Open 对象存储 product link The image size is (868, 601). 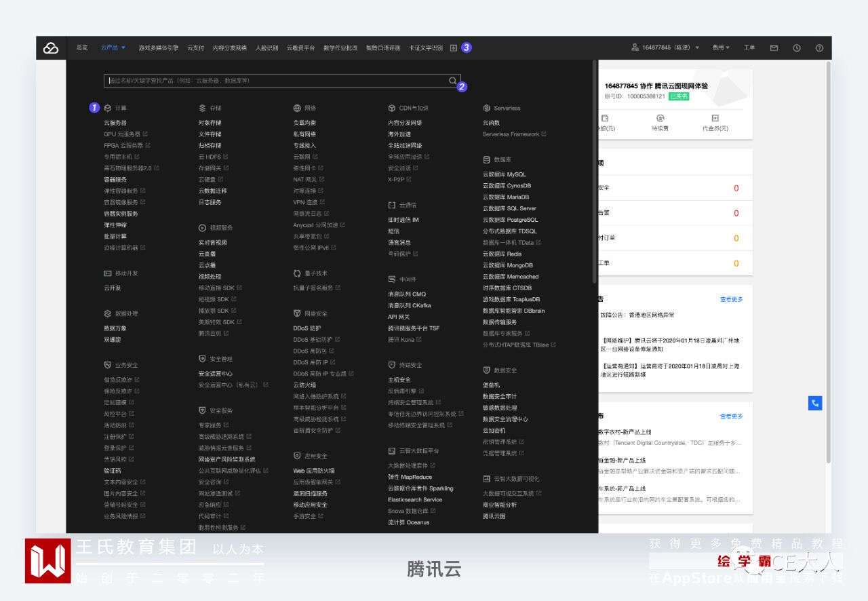pos(210,123)
